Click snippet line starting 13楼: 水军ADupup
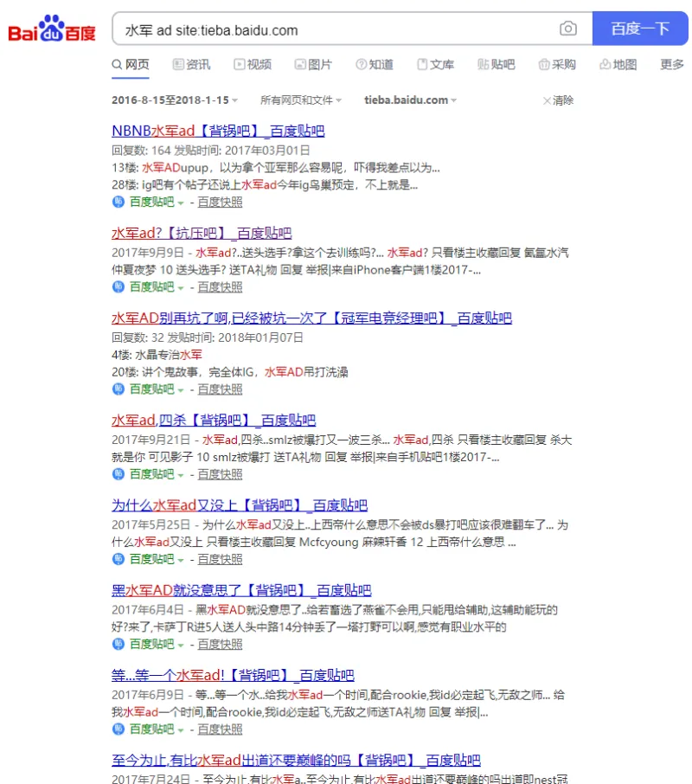This screenshot has height=784, width=692. tap(276, 168)
